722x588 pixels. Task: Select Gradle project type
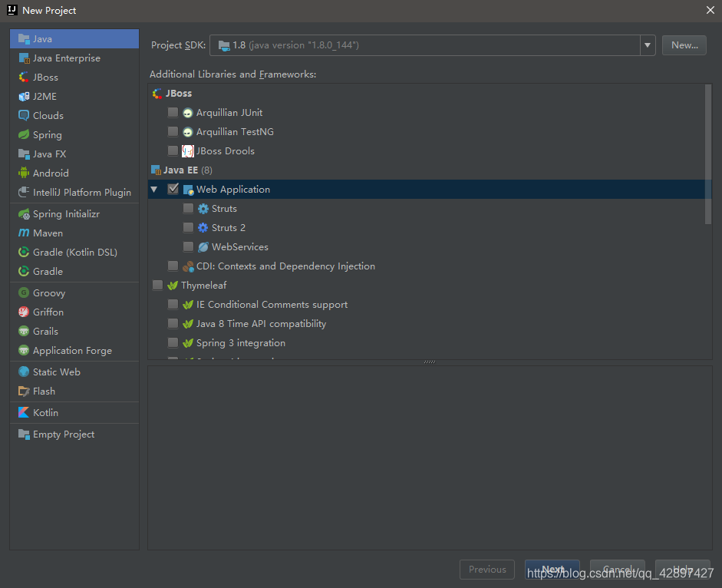(x=74, y=272)
